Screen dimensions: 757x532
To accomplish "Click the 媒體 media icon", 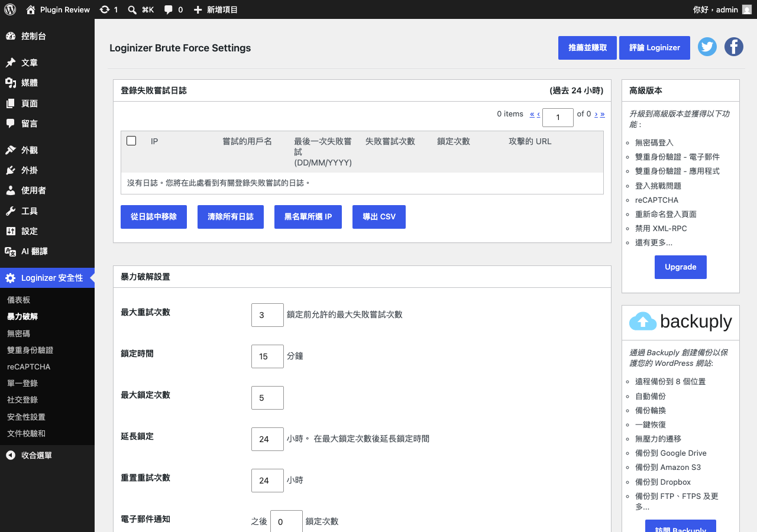I will pos(11,83).
